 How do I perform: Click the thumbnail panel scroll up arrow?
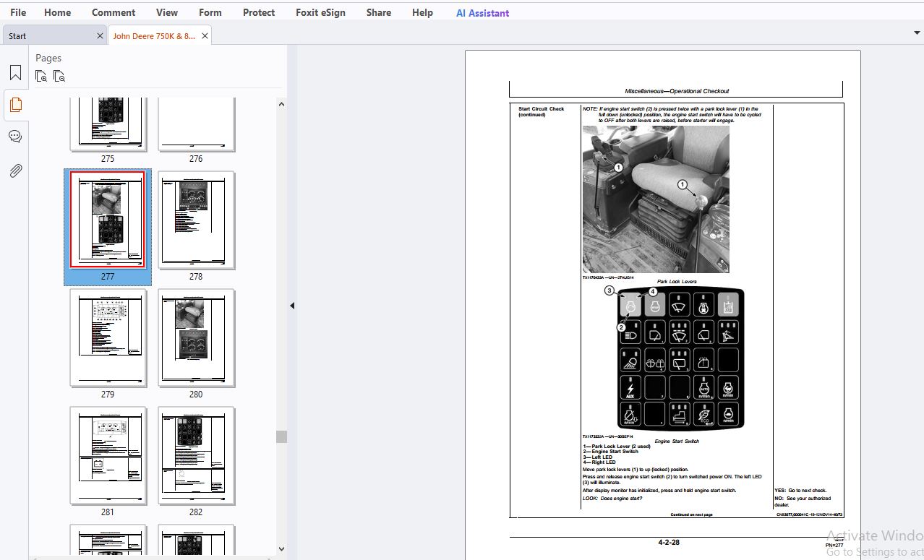click(x=282, y=104)
